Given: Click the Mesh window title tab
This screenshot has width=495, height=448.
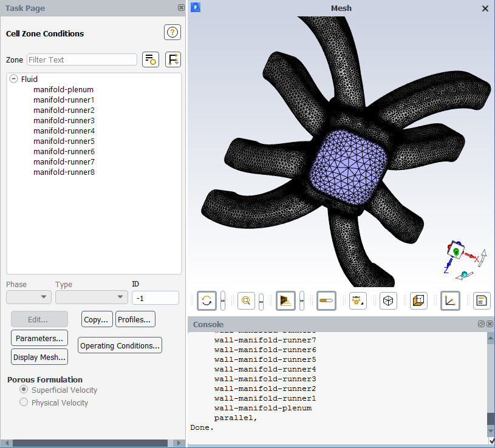Looking at the screenshot, I should pyautogui.click(x=341, y=8).
